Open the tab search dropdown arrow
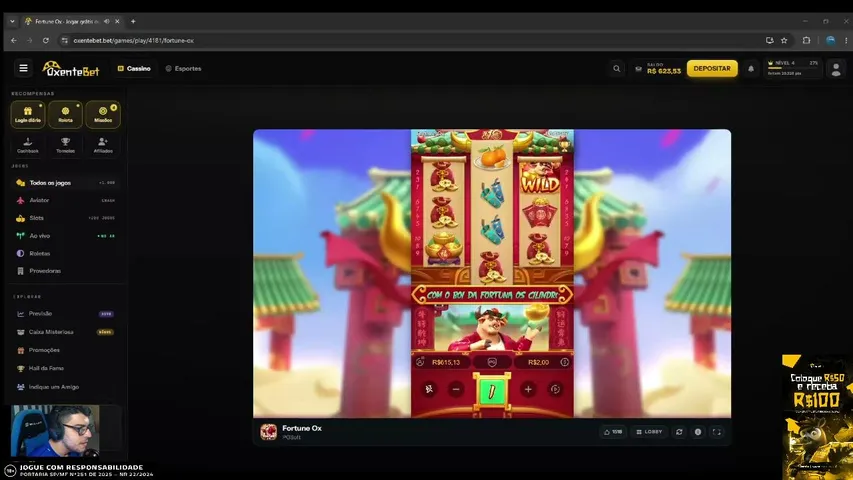Image resolution: width=853 pixels, height=480 pixels. [12, 21]
